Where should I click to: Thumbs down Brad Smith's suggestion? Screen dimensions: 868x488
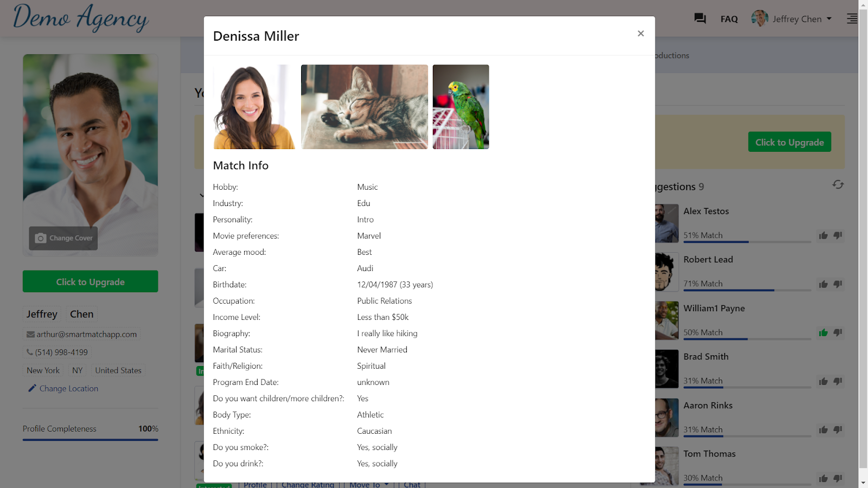tap(837, 381)
